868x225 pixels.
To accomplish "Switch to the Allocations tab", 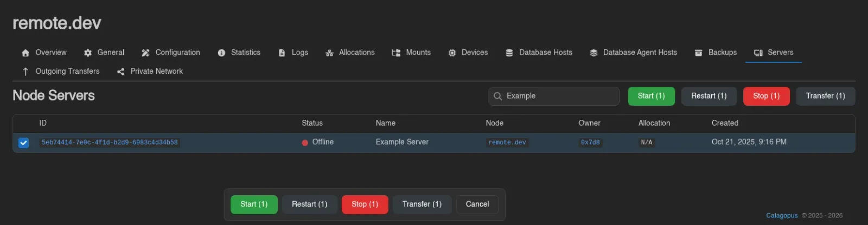I will click(350, 53).
